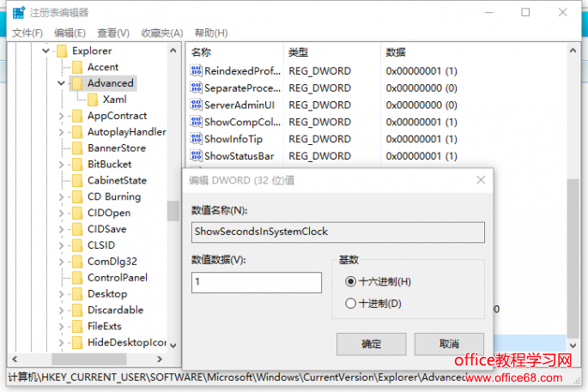Click the CIDSave folder icon
Screen dimensions: 588x392
[77, 229]
